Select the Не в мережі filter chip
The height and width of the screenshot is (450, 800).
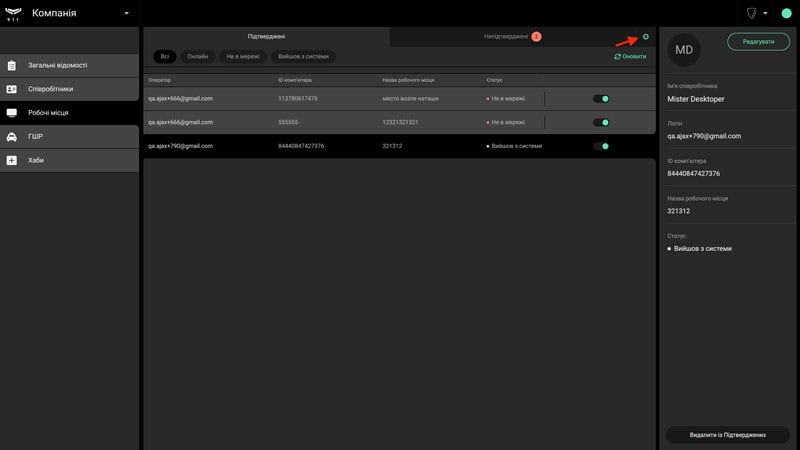click(243, 57)
